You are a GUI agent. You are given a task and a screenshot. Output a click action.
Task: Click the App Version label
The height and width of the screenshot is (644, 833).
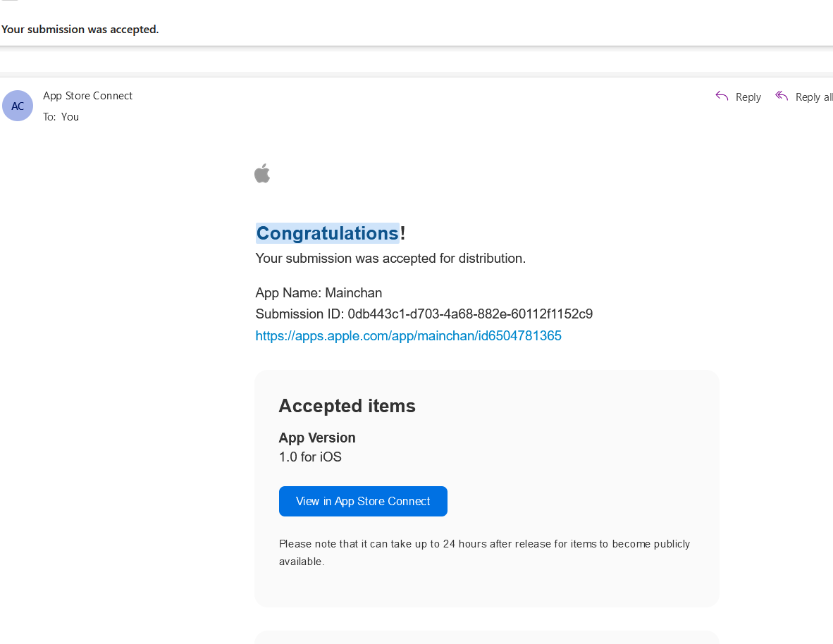click(x=317, y=438)
